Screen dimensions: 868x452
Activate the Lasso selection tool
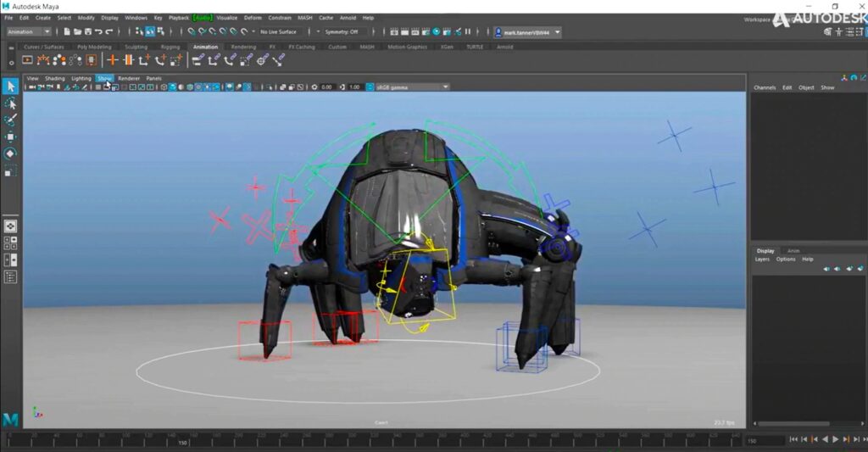(10, 103)
